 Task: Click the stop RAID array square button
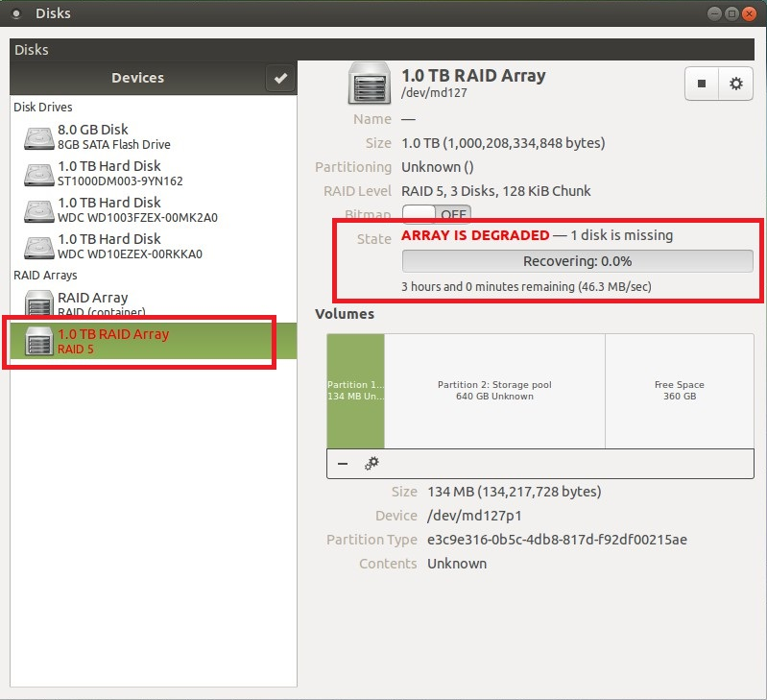pyautogui.click(x=702, y=84)
